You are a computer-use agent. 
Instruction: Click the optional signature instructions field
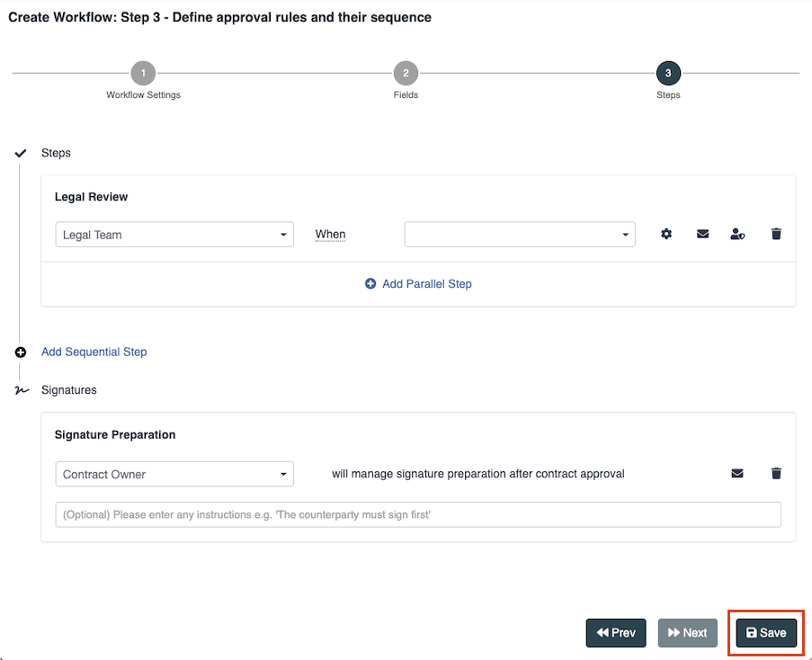pyautogui.click(x=418, y=515)
